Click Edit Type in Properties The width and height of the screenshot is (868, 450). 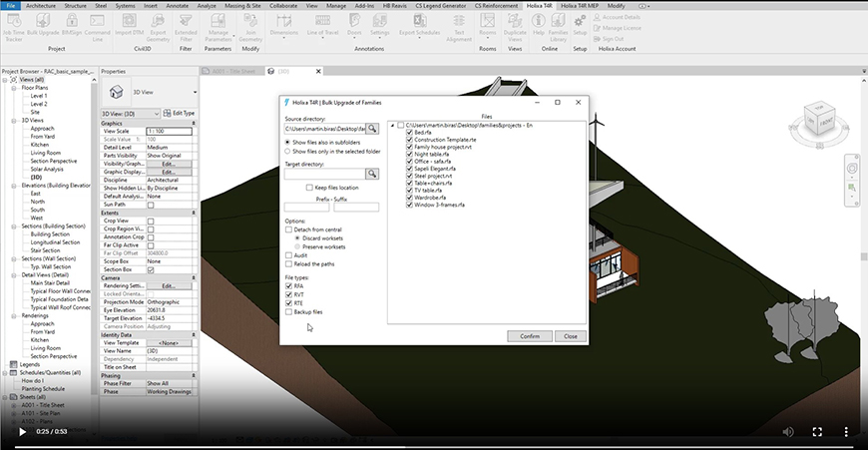(179, 113)
